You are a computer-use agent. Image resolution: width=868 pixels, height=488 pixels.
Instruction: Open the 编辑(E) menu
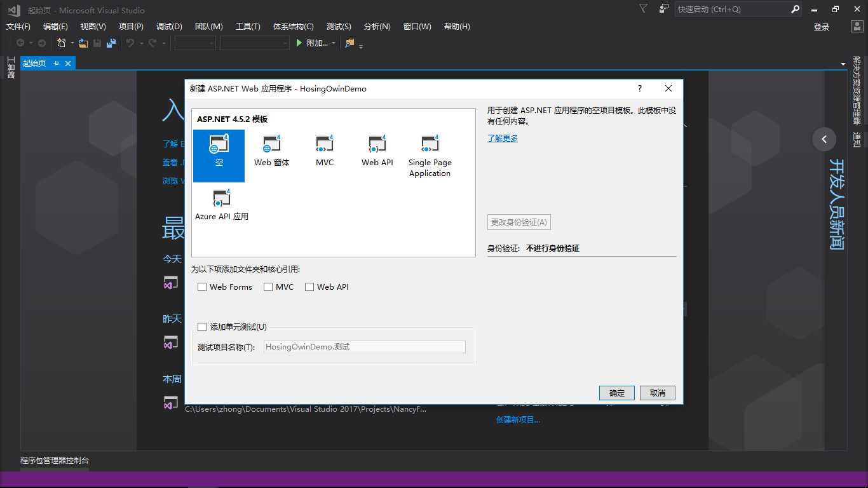tap(55, 27)
